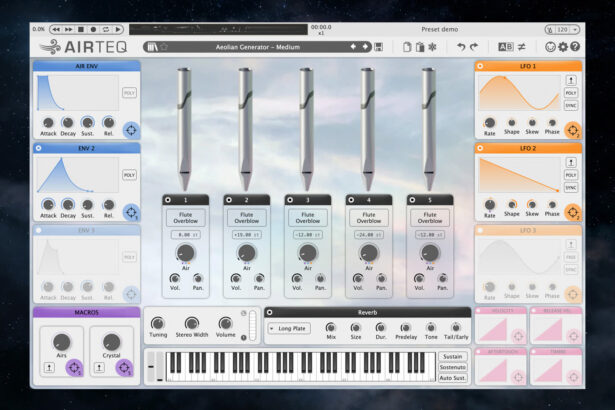Click the Auto Sust. button
This screenshot has height=410, width=615.
coord(453,378)
